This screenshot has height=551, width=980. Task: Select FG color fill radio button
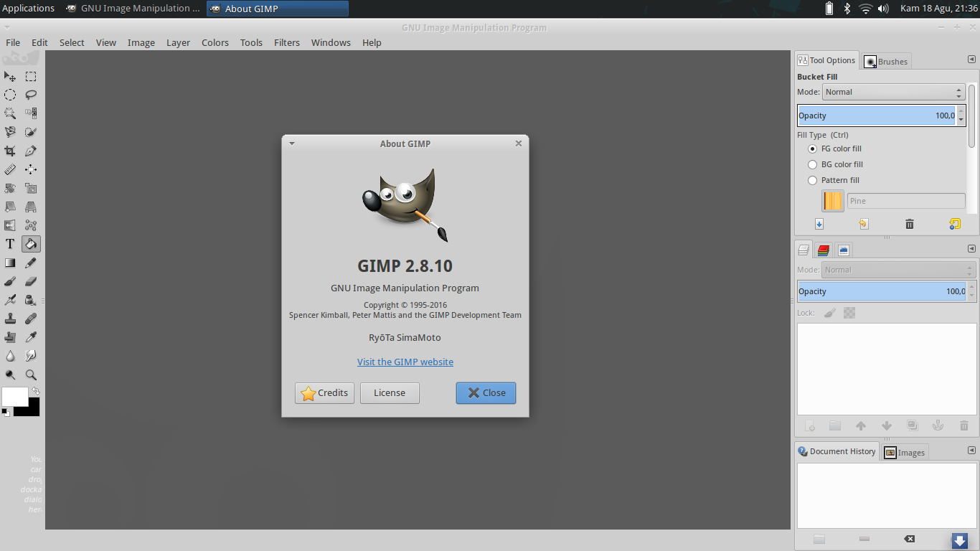coord(813,149)
